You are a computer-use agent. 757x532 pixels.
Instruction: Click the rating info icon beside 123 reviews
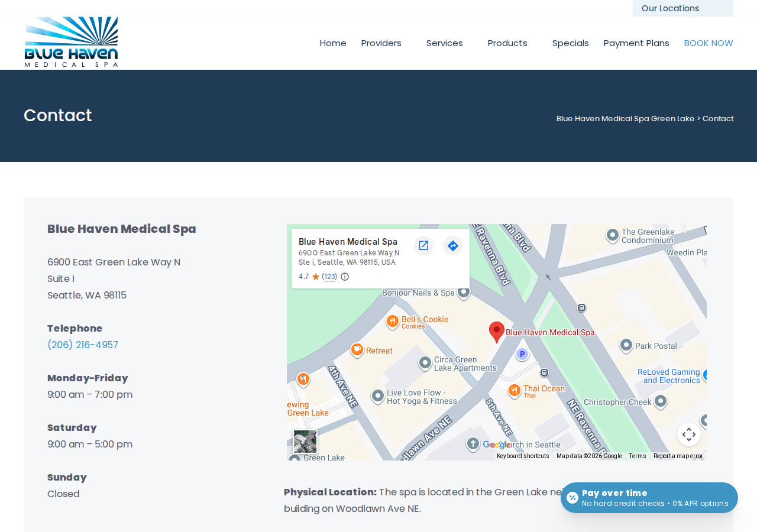(345, 277)
